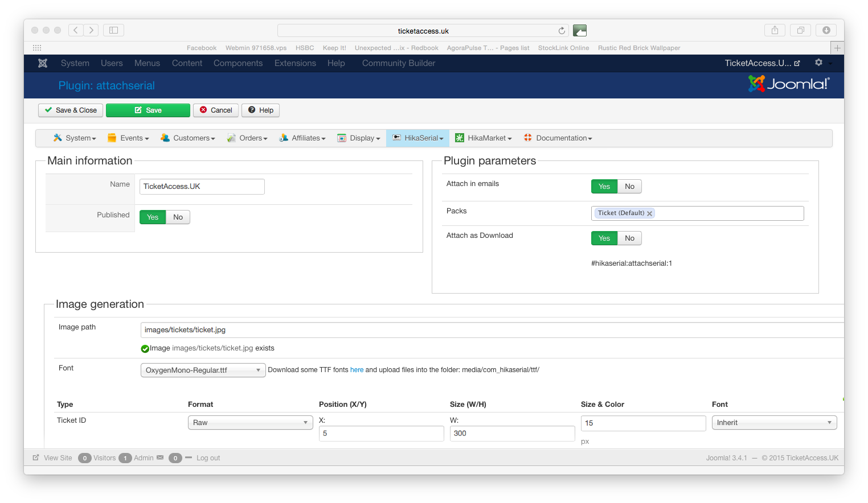Click the browser forward arrow

91,30
